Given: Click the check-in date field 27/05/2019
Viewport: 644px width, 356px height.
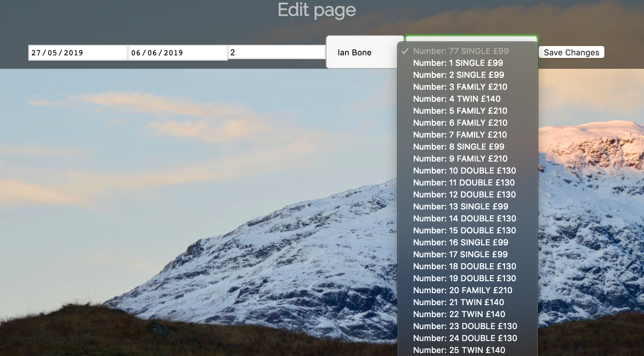Looking at the screenshot, I should pos(77,52).
